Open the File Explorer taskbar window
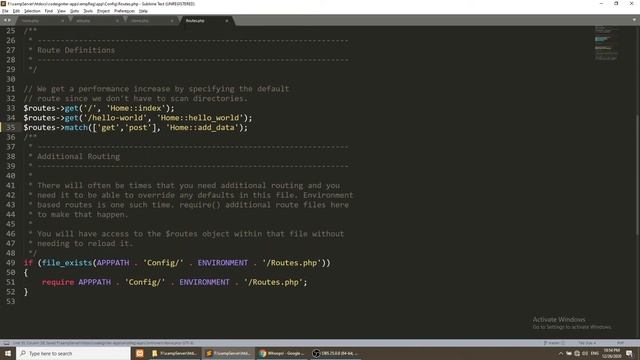The height and width of the screenshot is (360, 640). [174, 353]
